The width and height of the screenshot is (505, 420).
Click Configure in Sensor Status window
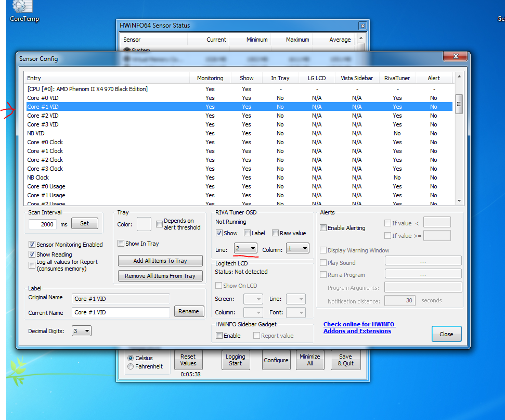(276, 360)
